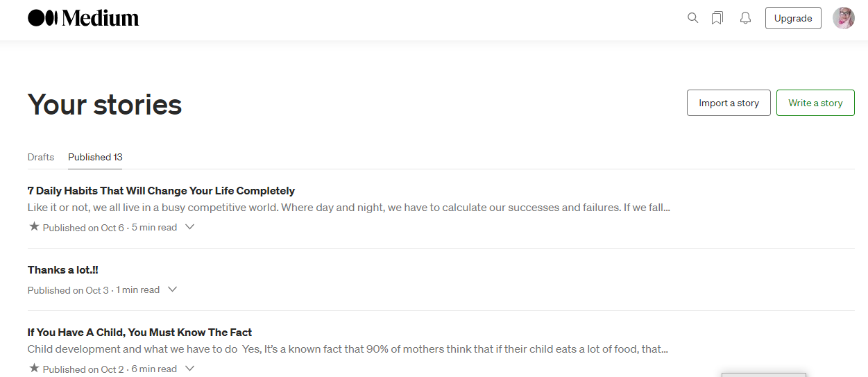Open the notifications bell
This screenshot has height=377, width=868.
pos(745,18)
